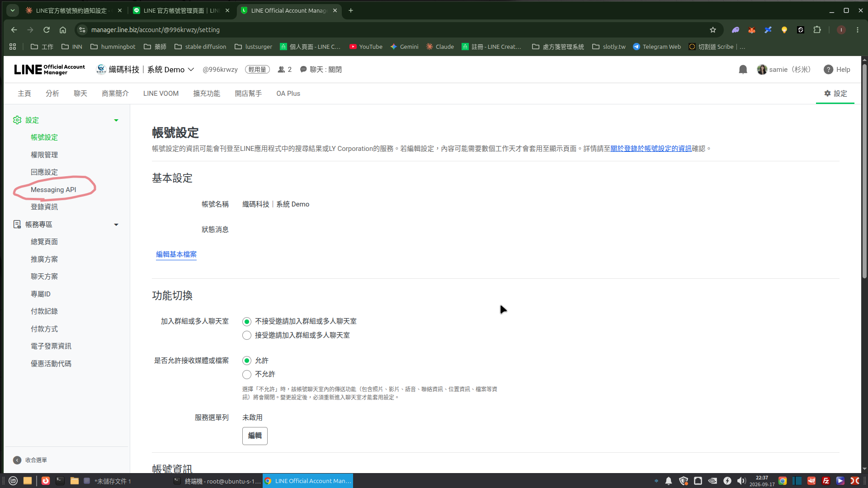Open the stable diffusion bookmark folder
Image resolution: width=868 pixels, height=488 pixels.
point(200,47)
